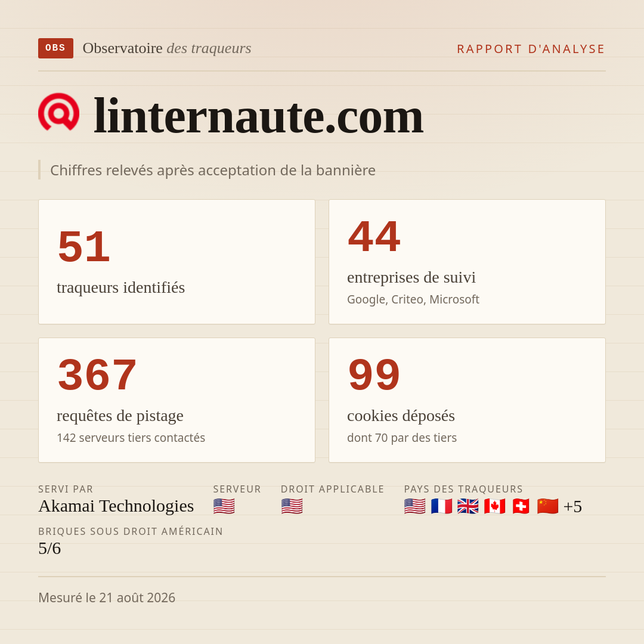Open the Observatoire des traqueurs title
Image resolution: width=644 pixels, height=644 pixels.
point(167,48)
